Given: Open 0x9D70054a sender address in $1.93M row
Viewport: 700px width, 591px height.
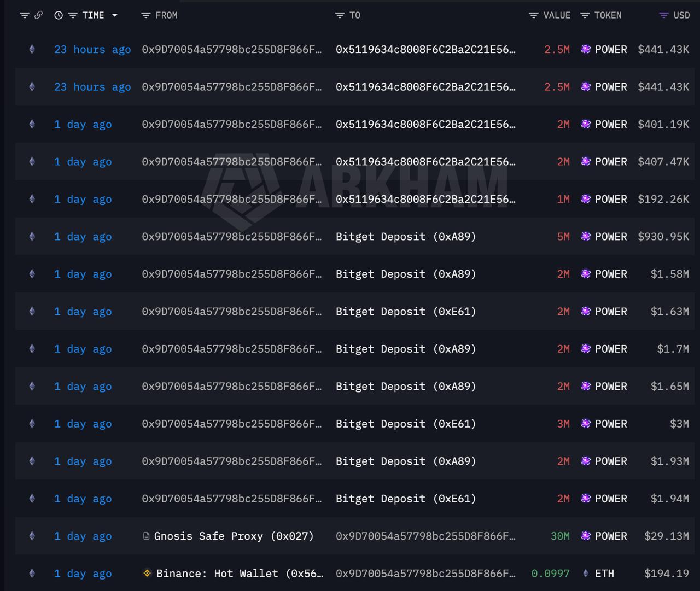Looking at the screenshot, I should tap(232, 461).
